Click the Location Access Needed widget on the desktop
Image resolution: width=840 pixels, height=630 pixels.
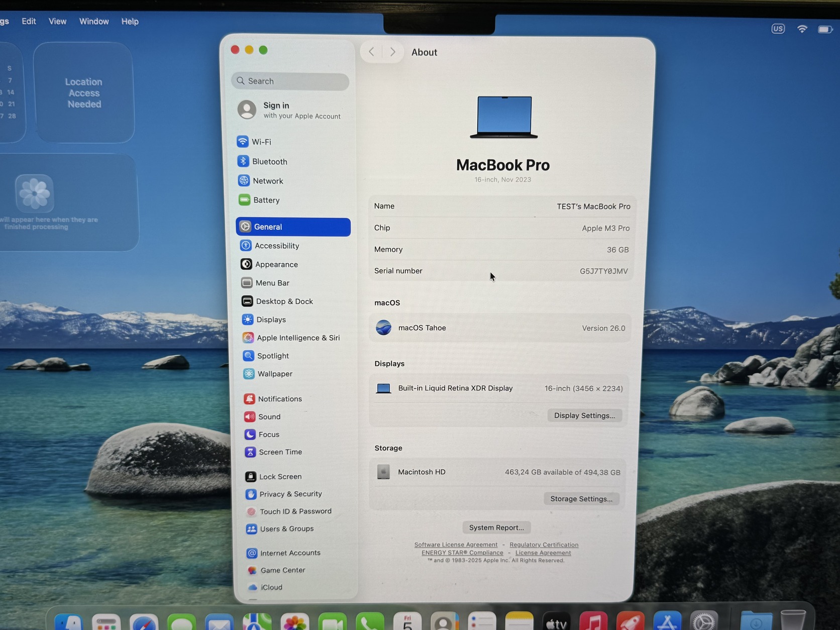pos(84,93)
